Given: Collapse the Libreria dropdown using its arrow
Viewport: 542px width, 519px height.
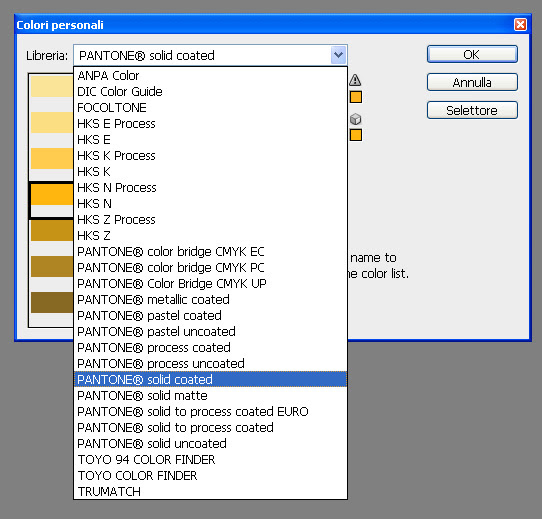Looking at the screenshot, I should click(338, 55).
